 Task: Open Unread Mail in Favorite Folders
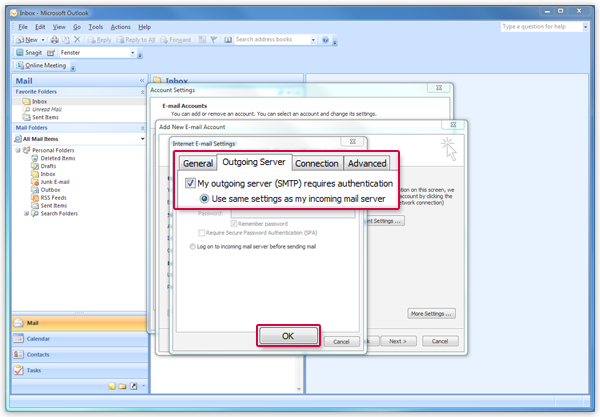tap(46, 109)
